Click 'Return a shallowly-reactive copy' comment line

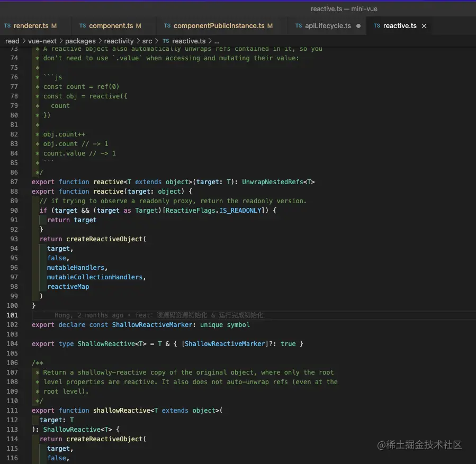point(188,372)
